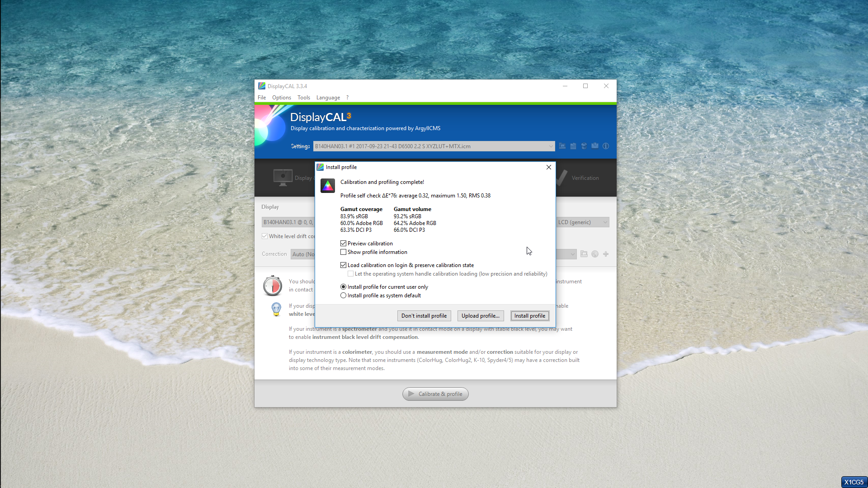Click Upload profile... button
The image size is (868, 488).
point(481,316)
